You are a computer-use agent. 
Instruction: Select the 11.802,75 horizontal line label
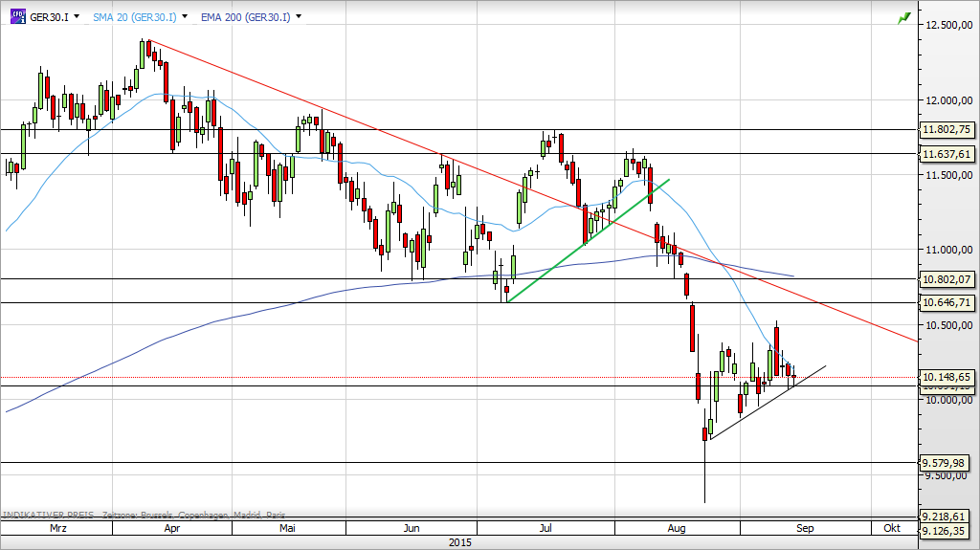947,129
